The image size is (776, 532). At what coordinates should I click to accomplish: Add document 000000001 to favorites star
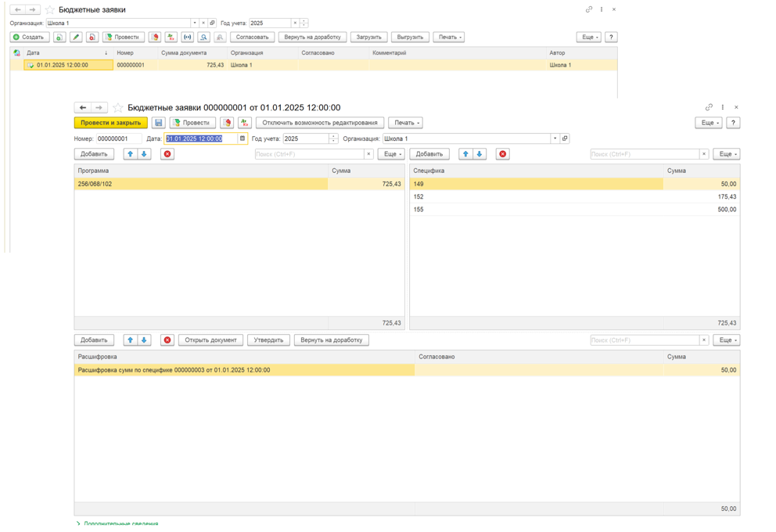tap(118, 107)
